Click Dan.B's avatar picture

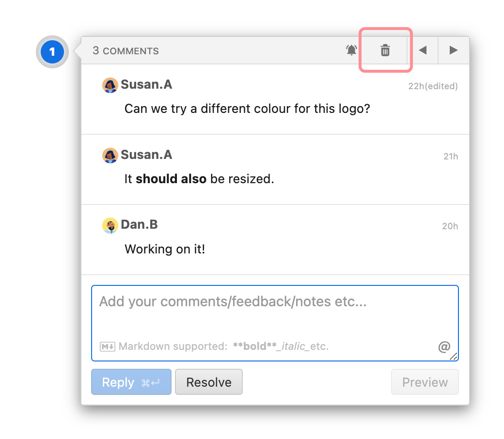click(x=110, y=225)
